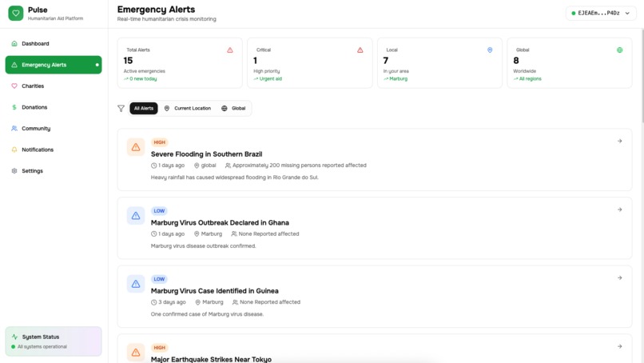The height and width of the screenshot is (363, 644).
Task: Click the arrow on Guinea case alert
Action: pos(619,278)
